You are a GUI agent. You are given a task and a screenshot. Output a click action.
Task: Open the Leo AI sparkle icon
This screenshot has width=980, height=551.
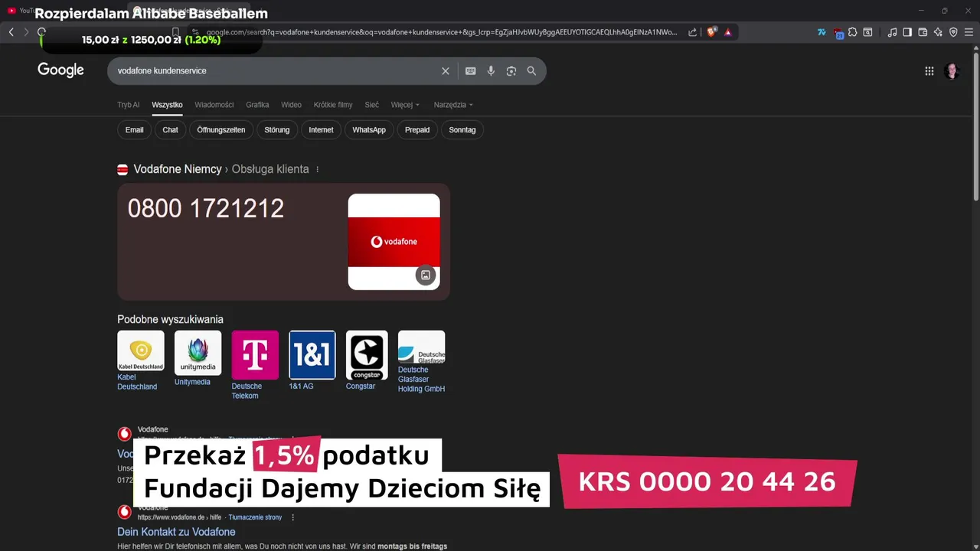938,32
